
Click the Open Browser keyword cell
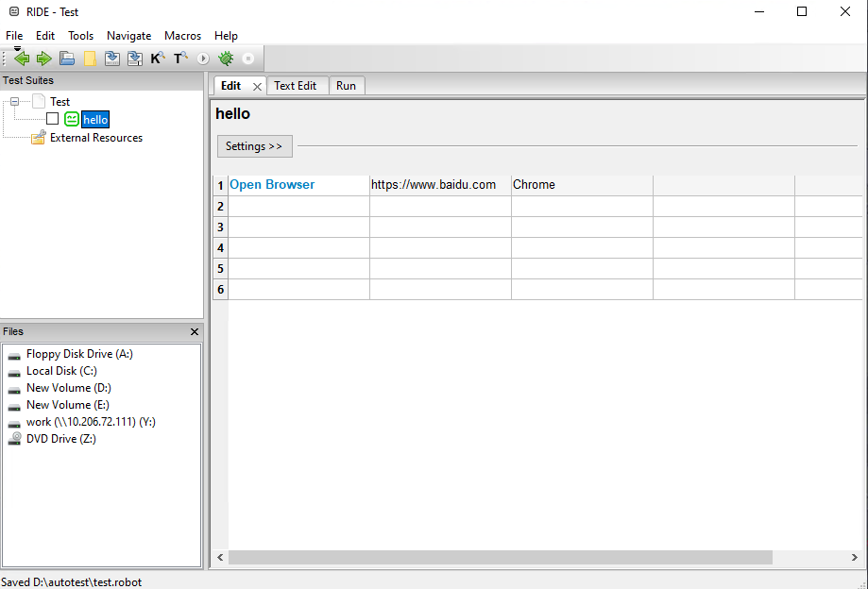(298, 185)
